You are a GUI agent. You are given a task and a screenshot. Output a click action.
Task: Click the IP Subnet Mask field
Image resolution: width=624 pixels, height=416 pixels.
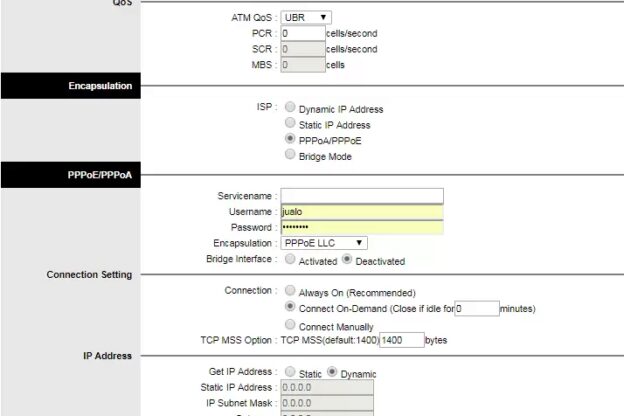(327, 403)
